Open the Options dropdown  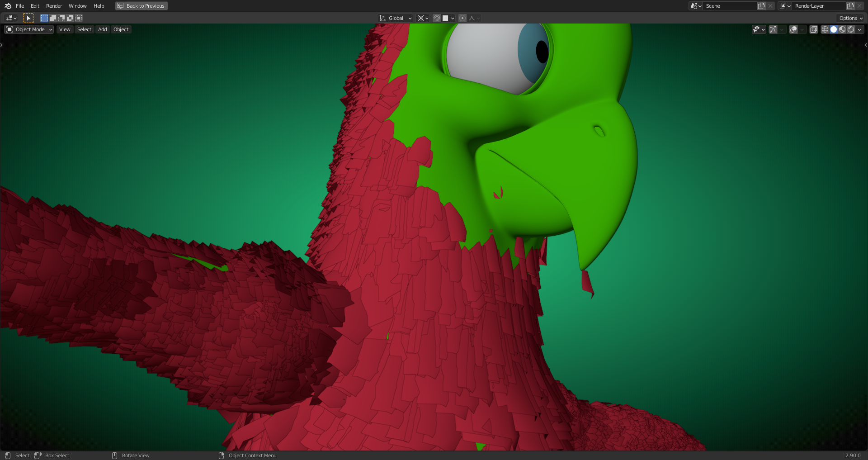tap(851, 18)
